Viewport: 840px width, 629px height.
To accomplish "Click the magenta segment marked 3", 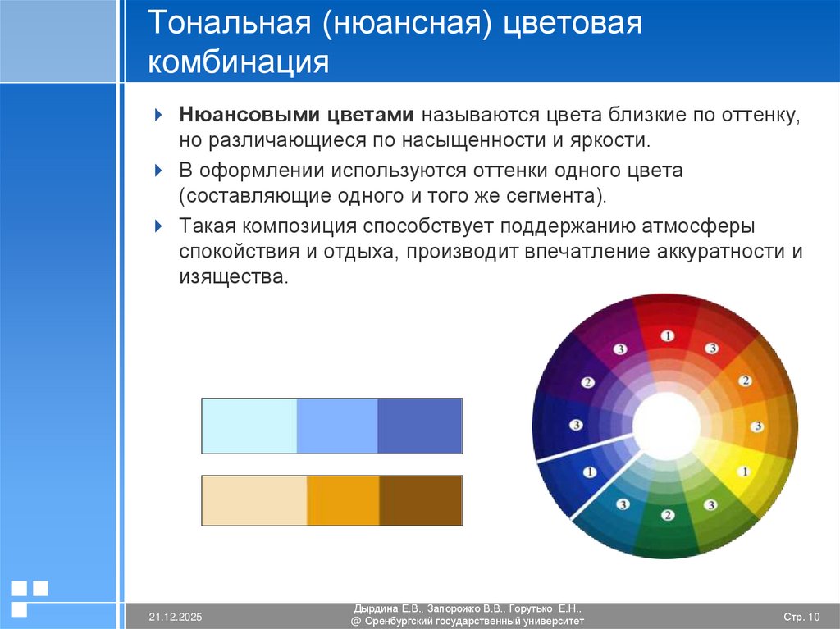I will (621, 349).
